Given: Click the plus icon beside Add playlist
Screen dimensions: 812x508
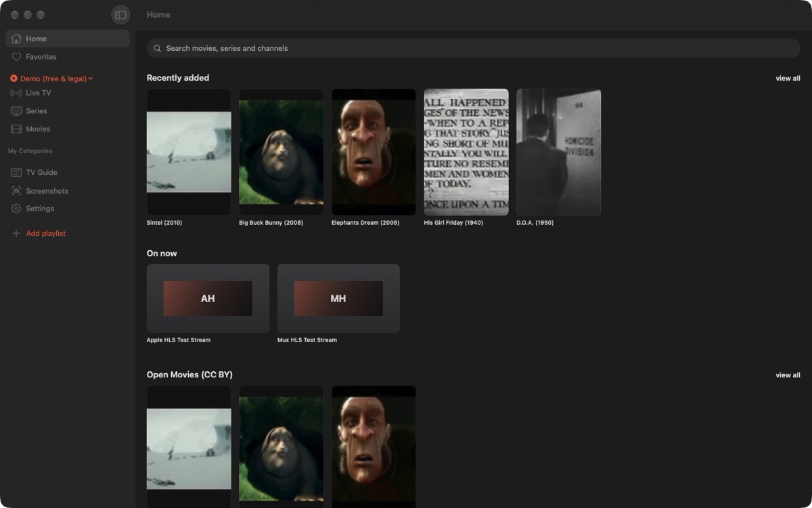Looking at the screenshot, I should tap(16, 233).
